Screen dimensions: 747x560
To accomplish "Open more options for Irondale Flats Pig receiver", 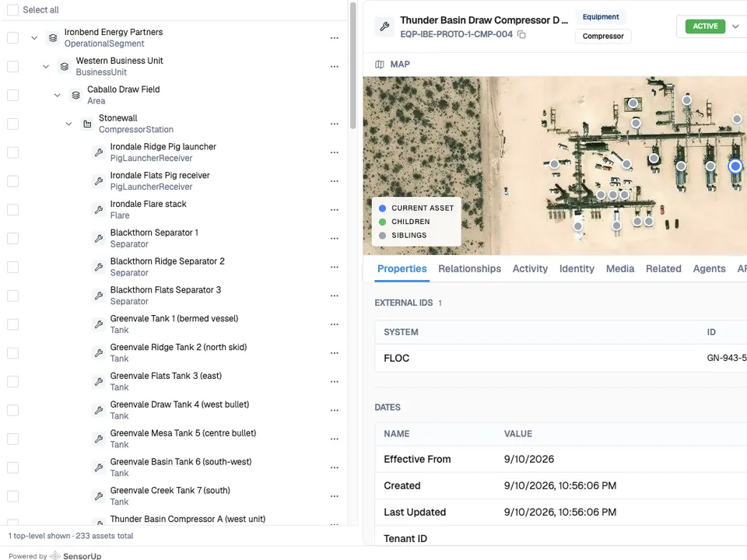I will 335,181.
